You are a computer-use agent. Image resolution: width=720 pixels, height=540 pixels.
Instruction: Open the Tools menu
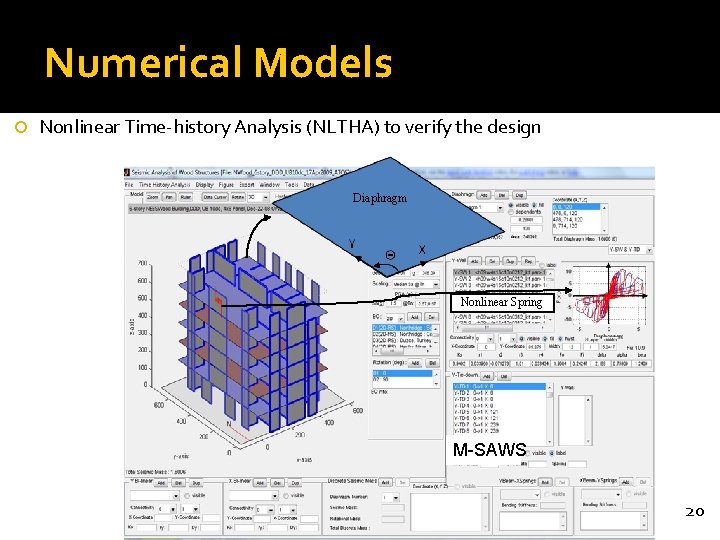(x=292, y=185)
